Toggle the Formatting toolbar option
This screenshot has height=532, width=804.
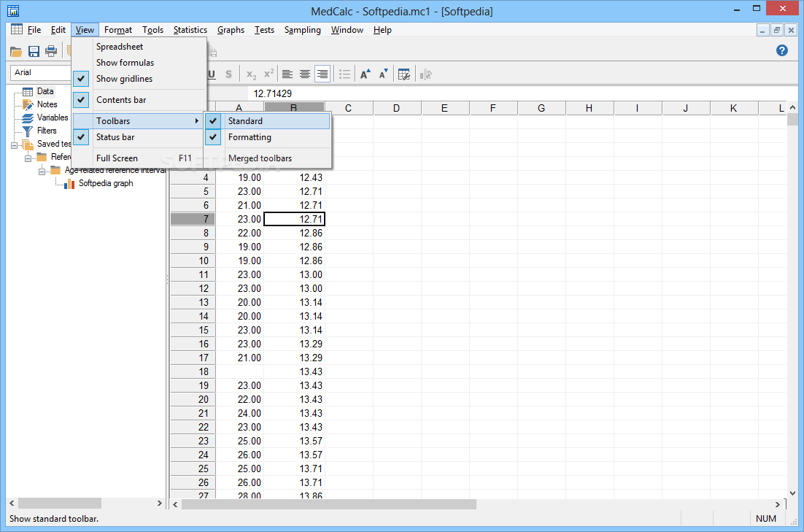[268, 137]
